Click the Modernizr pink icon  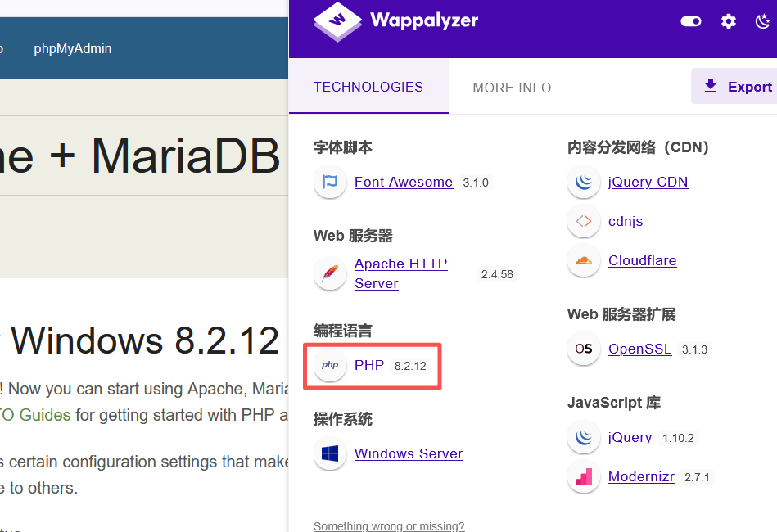coord(584,476)
